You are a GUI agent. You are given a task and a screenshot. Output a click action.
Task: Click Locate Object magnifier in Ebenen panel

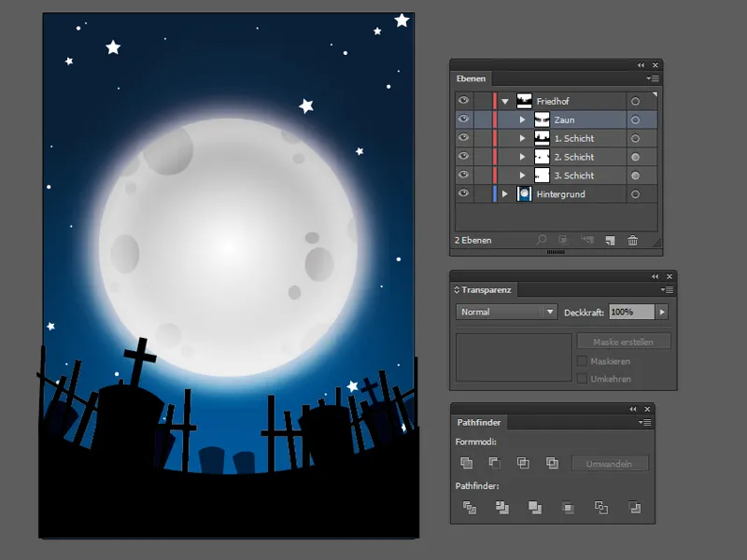pos(542,240)
